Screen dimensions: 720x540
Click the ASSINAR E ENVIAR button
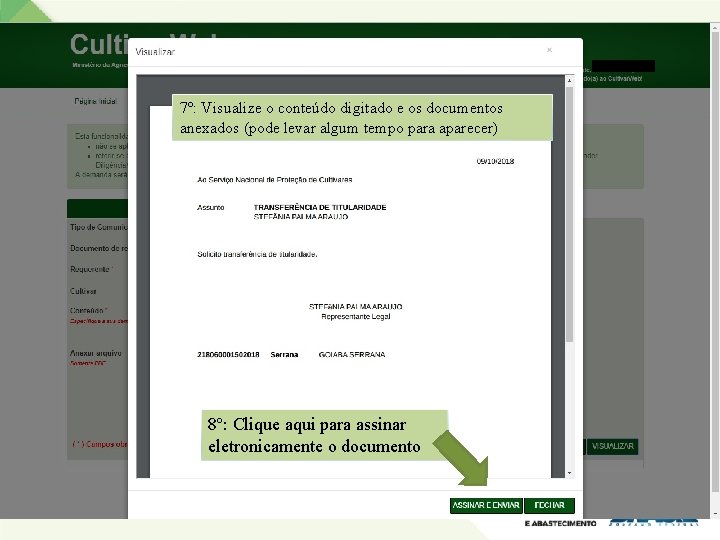(x=486, y=505)
